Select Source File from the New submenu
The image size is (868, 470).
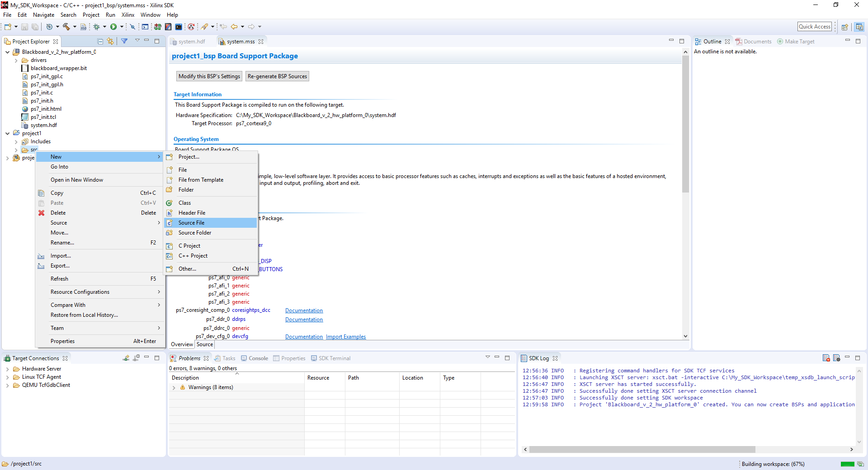[191, 223]
